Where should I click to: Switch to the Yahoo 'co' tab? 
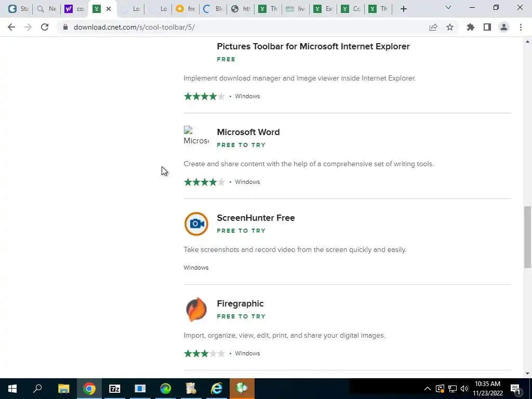pyautogui.click(x=74, y=9)
